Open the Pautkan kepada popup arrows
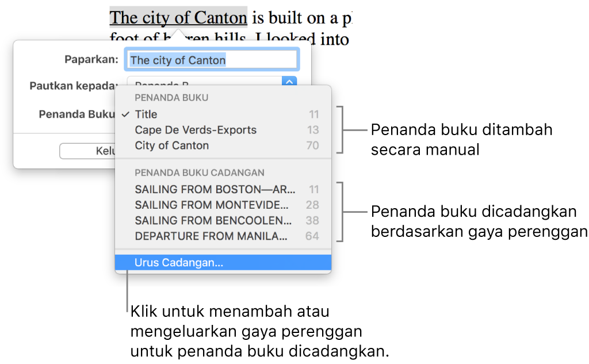Viewport: 589px width, 364px height. click(x=289, y=81)
